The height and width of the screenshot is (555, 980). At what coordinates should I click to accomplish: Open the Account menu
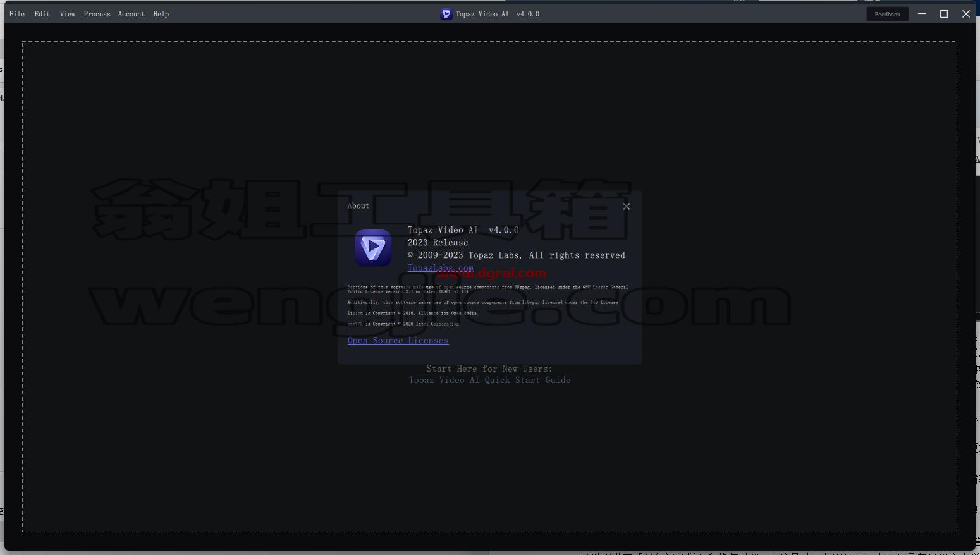132,14
